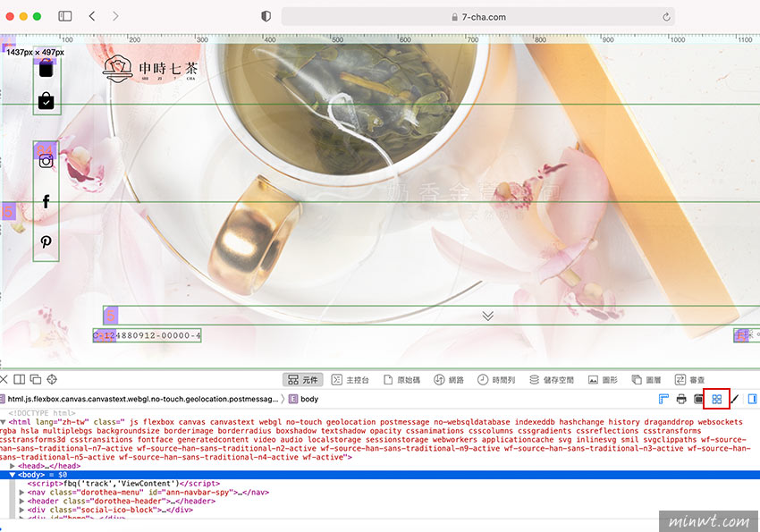
Task: Select the html breadcrumb path item
Action: [139, 400]
